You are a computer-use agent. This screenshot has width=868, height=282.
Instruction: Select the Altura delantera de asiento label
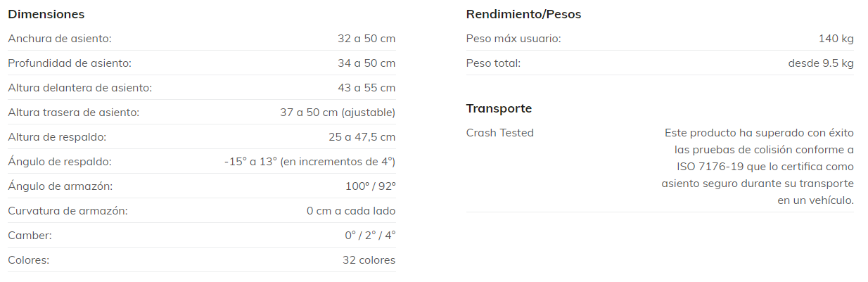(79, 88)
